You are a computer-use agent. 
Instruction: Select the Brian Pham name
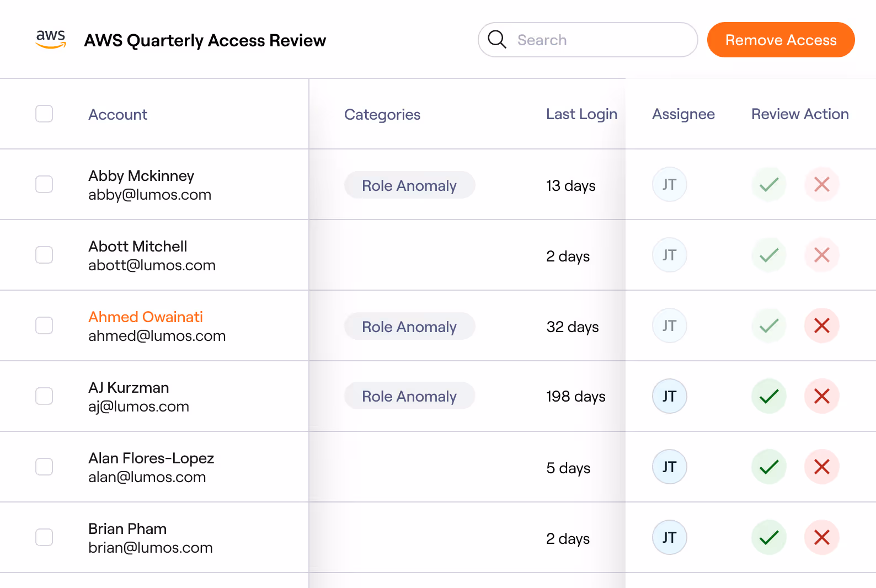(127, 529)
